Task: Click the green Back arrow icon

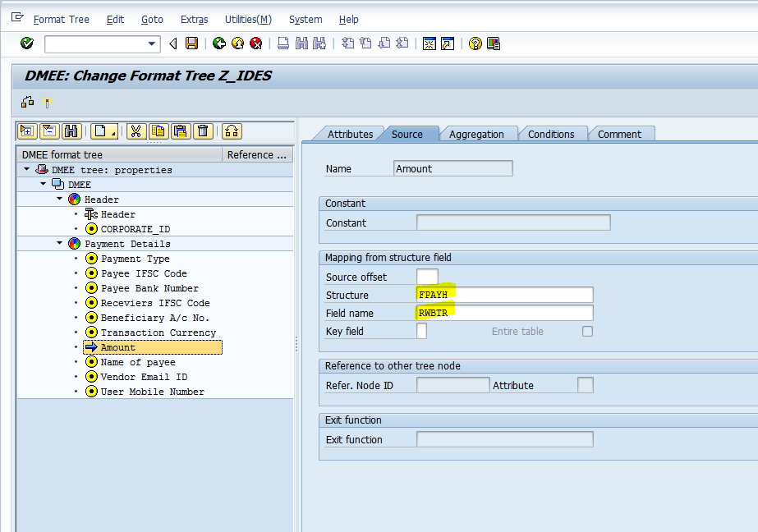Action: (218, 44)
